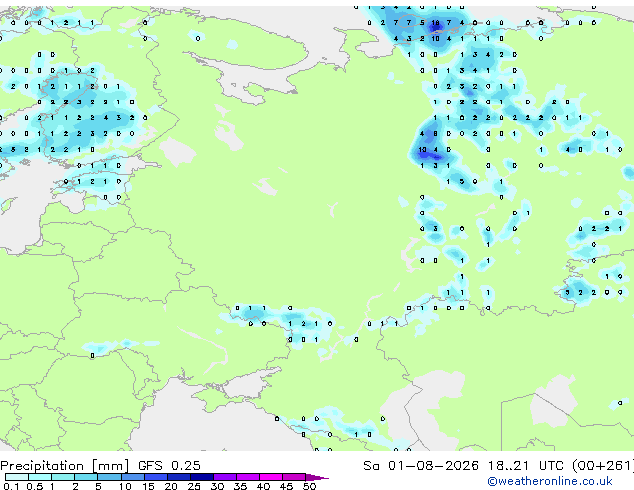
Task: Click the '25' legend scale label
Action: coord(194,486)
